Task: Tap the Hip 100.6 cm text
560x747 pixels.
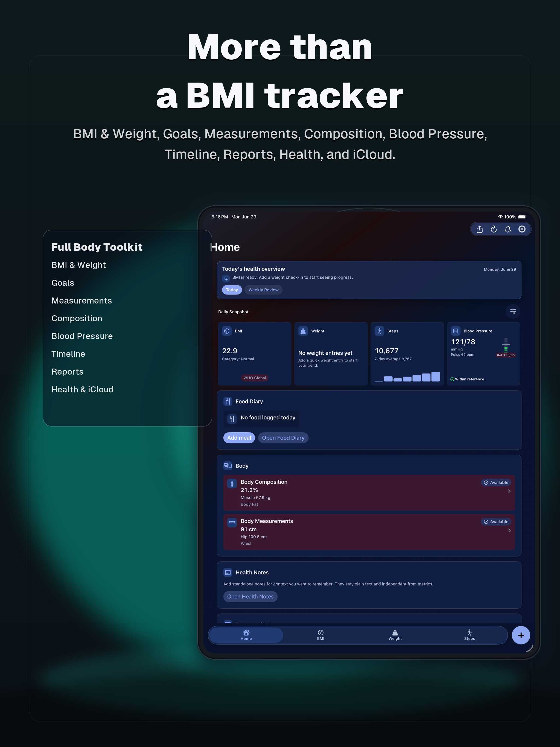Action: tap(254, 537)
